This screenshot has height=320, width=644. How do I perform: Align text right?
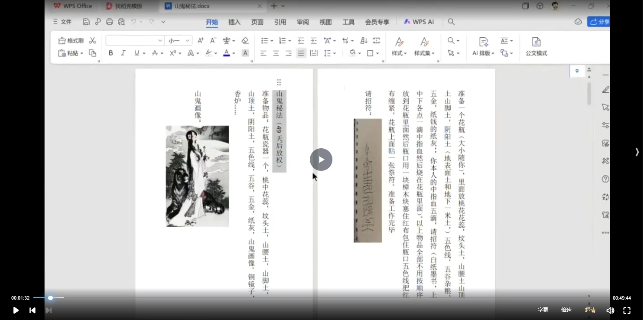[x=289, y=53]
